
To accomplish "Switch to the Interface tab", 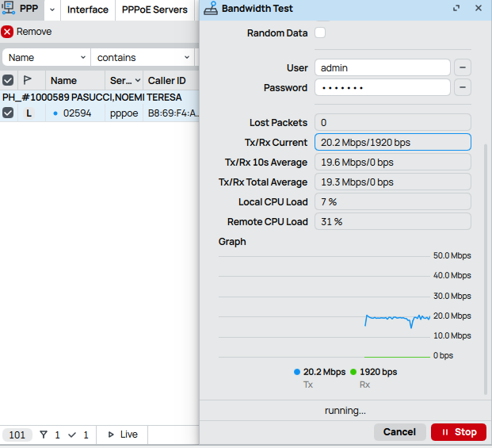I will click(87, 10).
